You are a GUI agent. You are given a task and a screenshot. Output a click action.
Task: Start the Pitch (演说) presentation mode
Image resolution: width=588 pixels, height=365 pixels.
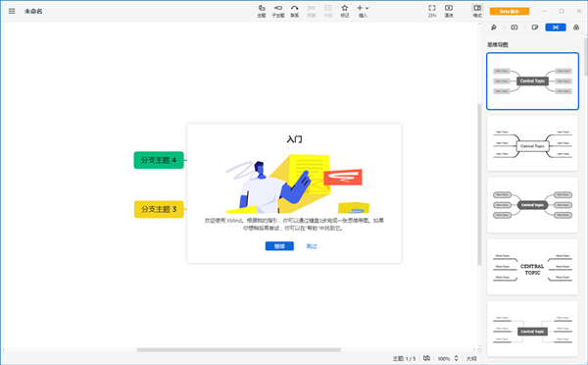pyautogui.click(x=449, y=11)
